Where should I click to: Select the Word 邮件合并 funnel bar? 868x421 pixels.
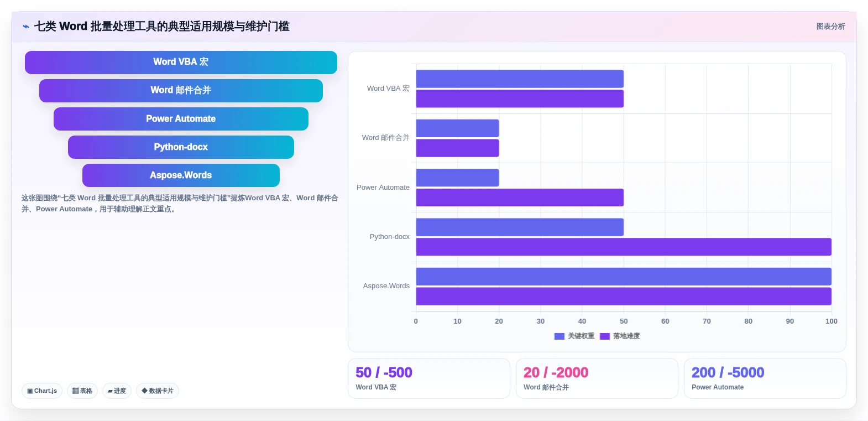pos(181,91)
